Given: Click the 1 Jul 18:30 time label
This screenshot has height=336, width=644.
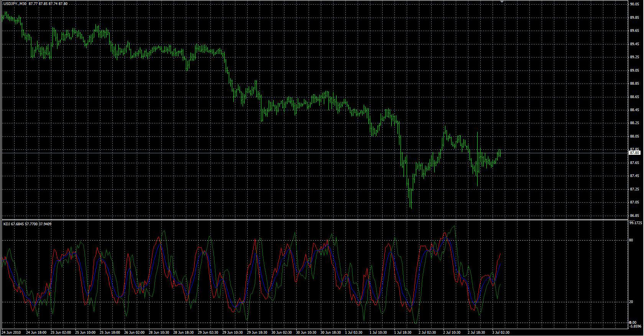Looking at the screenshot, I should point(404,333).
